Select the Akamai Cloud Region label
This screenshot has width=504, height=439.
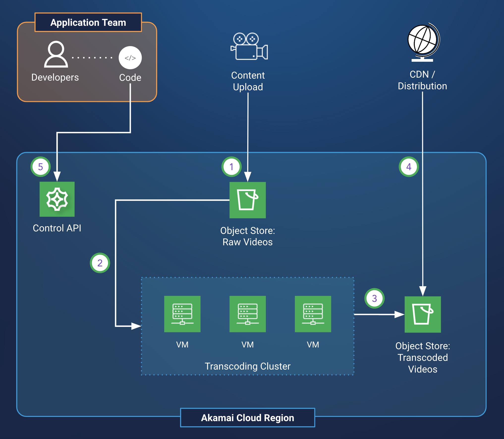click(248, 418)
